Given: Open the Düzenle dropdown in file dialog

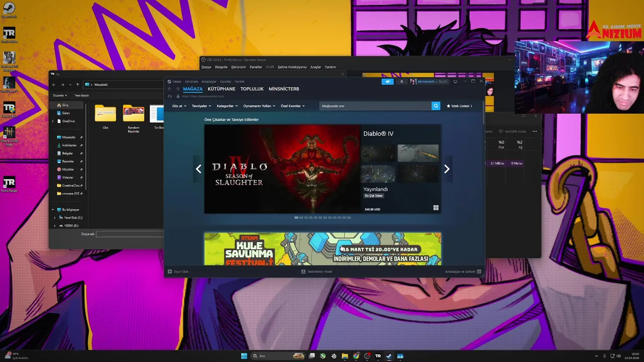Looking at the screenshot, I should coord(60,96).
